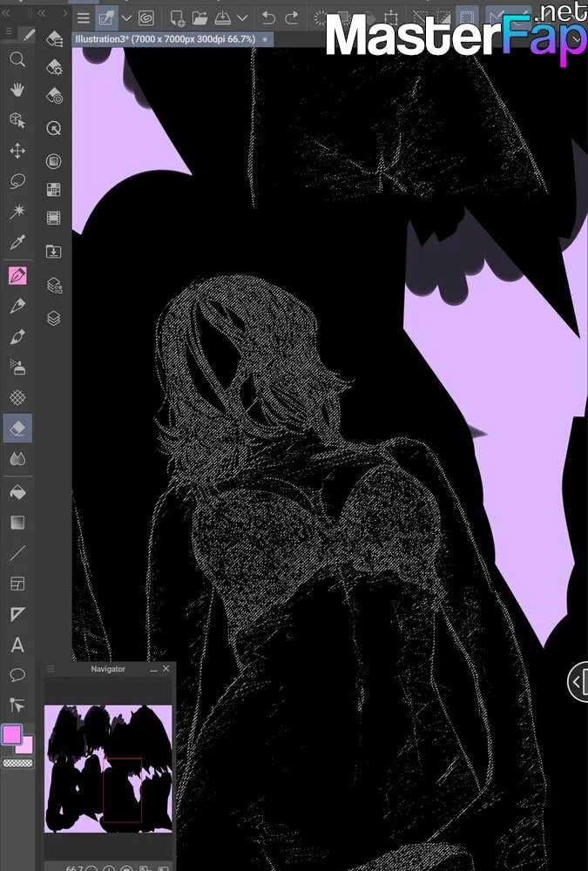Select the pink highlighted Pen tool
The image size is (588, 871).
pos(17,275)
